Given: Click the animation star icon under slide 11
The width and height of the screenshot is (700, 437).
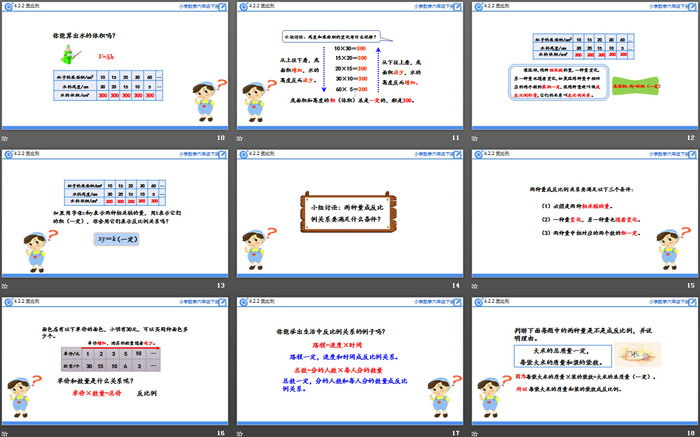Looking at the screenshot, I should [239, 138].
